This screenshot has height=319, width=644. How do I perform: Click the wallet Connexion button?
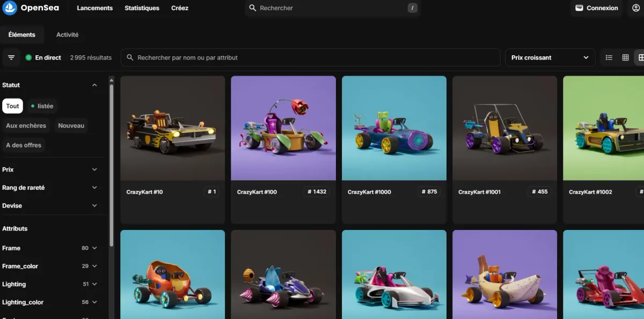[596, 8]
